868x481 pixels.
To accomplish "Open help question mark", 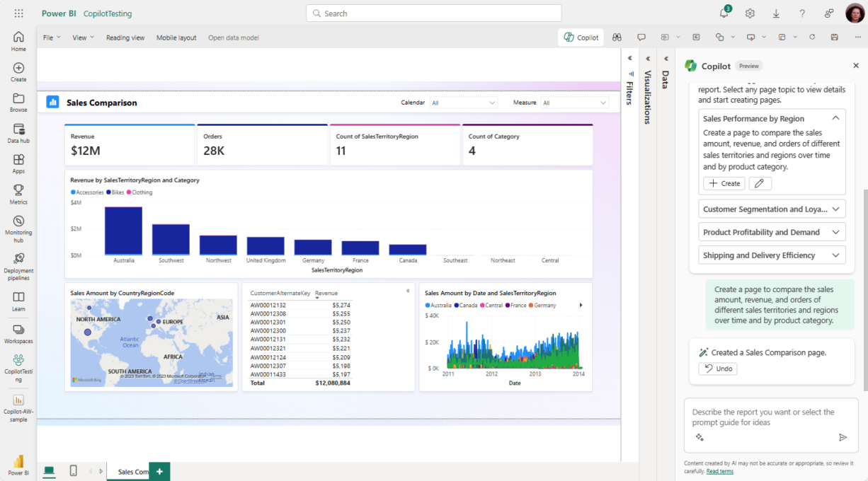I will tap(802, 13).
